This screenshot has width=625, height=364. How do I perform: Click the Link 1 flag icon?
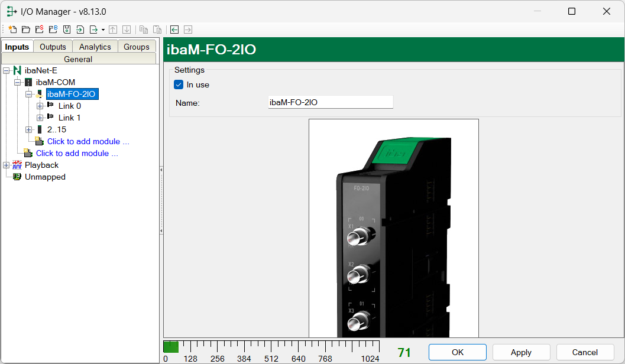point(50,116)
